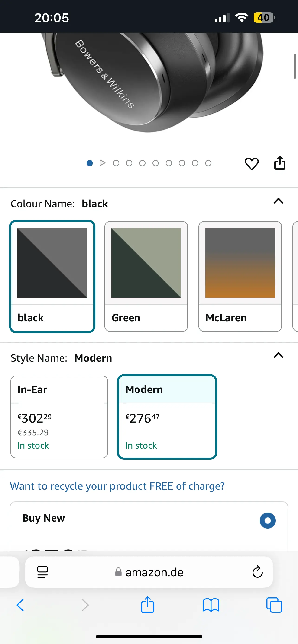Select the Buy New radio button
Image resolution: width=298 pixels, height=644 pixels.
(267, 520)
